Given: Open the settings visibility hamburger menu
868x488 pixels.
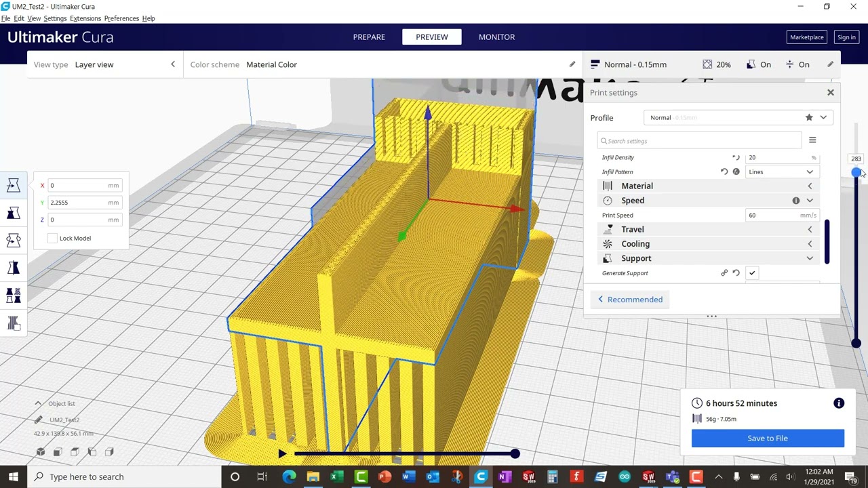Looking at the screenshot, I should [x=812, y=140].
